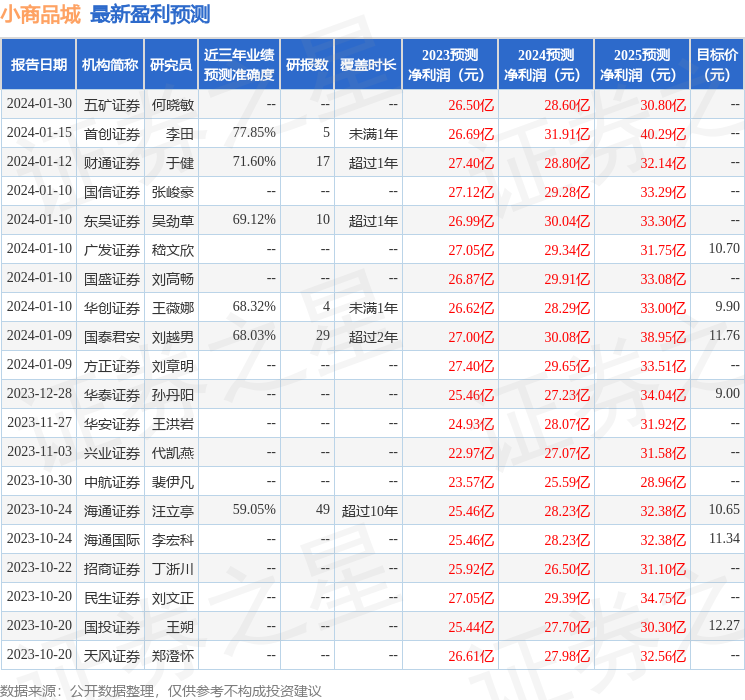
Task: Click the 59.05% accuracy value
Action: click(x=254, y=509)
